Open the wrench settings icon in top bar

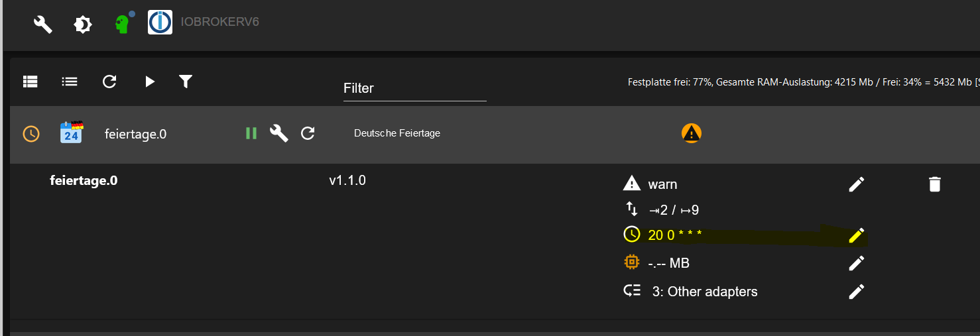tap(43, 25)
